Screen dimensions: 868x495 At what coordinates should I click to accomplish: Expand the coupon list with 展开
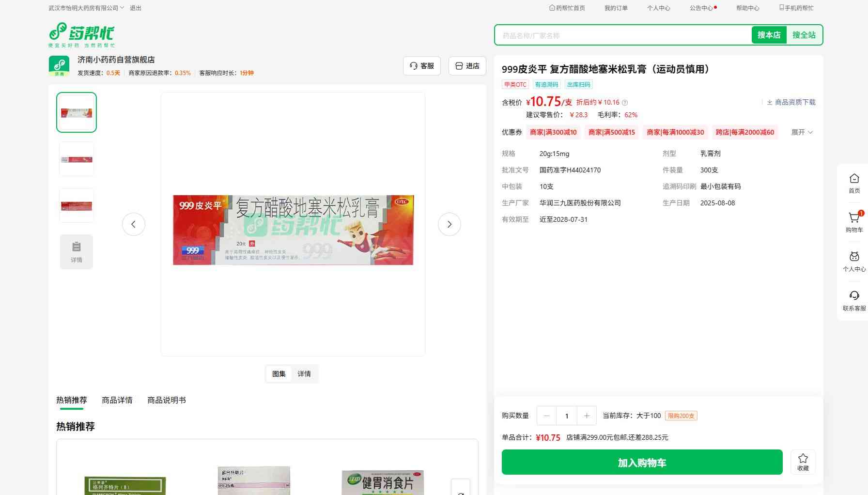[x=802, y=132]
